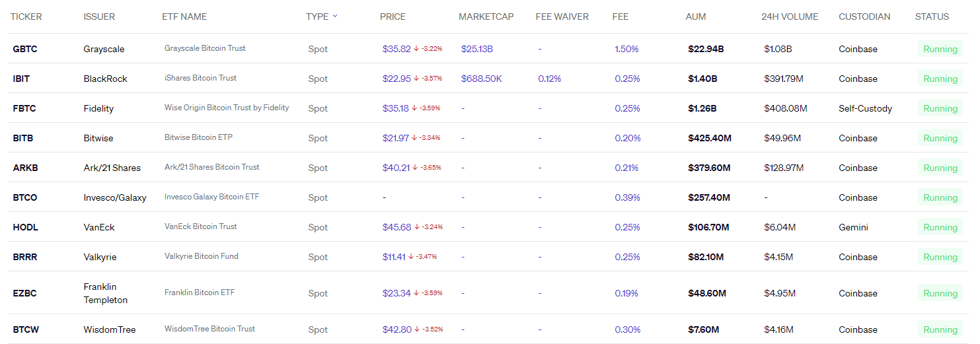Click the GBTC ticker link

pos(24,49)
